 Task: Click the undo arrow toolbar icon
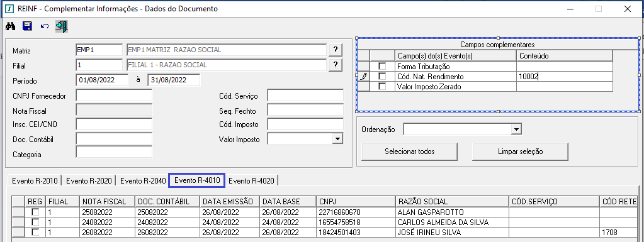(x=44, y=26)
